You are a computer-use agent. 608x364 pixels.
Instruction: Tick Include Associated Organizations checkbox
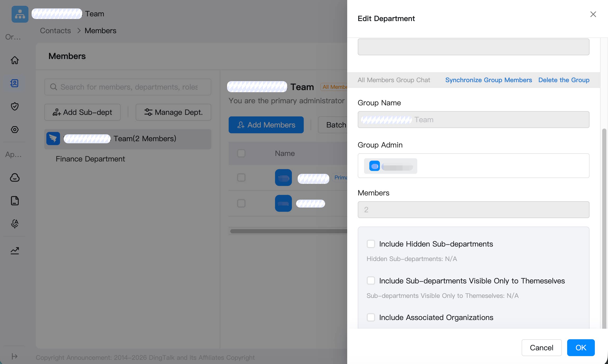click(371, 317)
